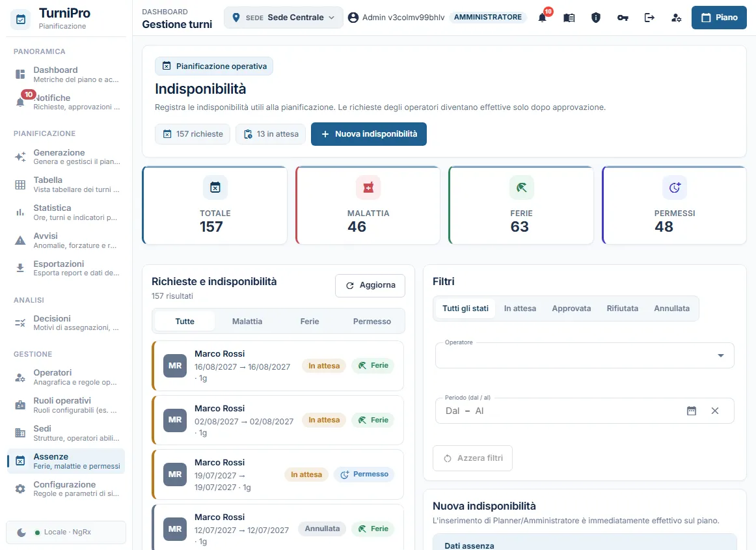
Task: Clear the Periodo date range with X
Action: pyautogui.click(x=715, y=411)
